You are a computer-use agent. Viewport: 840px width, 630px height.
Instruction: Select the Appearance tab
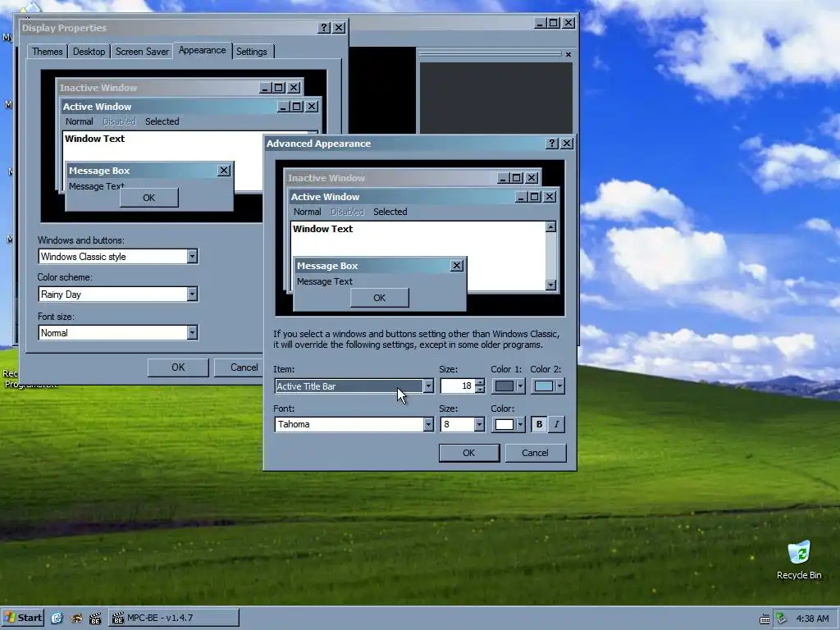[202, 50]
